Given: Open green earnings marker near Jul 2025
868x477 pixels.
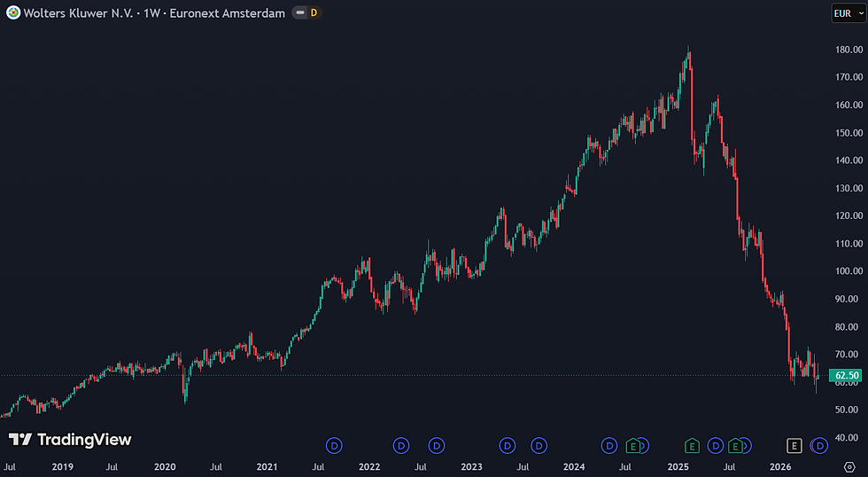Looking at the screenshot, I should pos(735,445).
